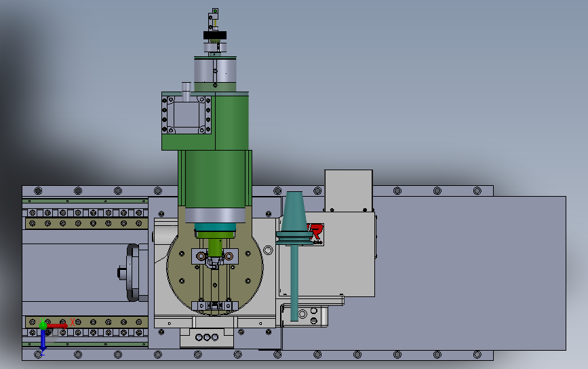Select the three-hole block at the bottom center
Screen dimensions: 588x369
(207, 338)
